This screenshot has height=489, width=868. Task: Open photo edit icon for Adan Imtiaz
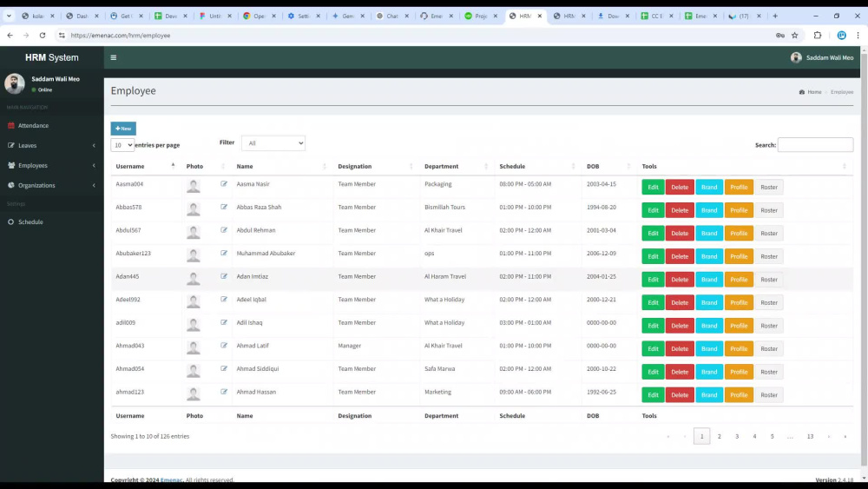click(224, 276)
